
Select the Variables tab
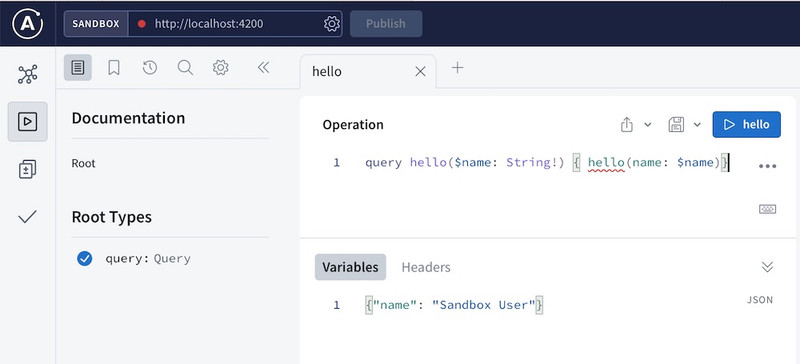tap(350, 267)
